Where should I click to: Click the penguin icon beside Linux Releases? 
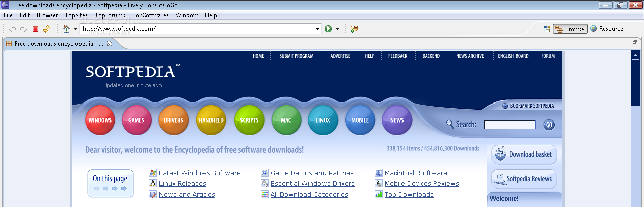153,184
